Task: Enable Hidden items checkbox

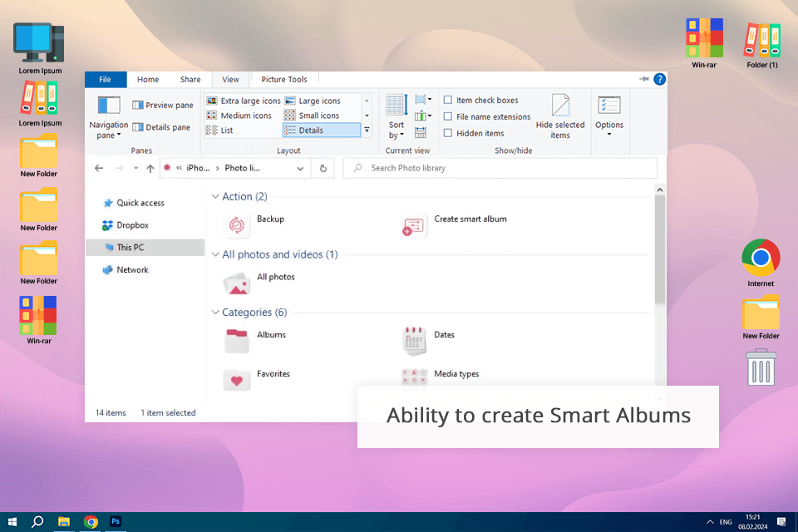Action: click(448, 133)
